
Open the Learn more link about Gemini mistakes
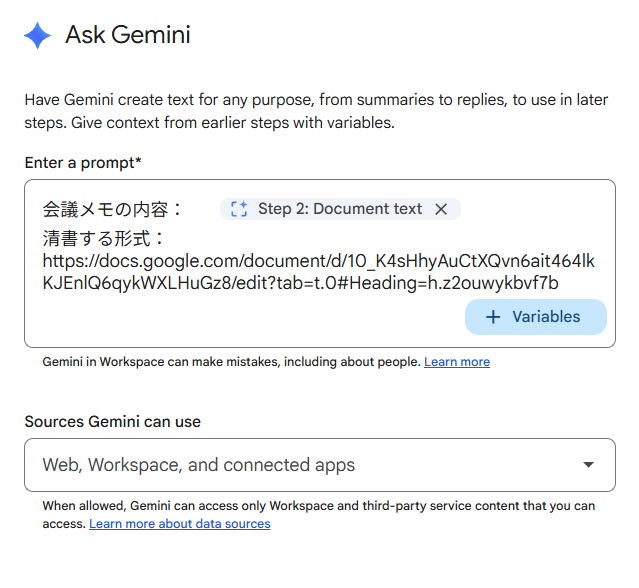[x=456, y=362]
